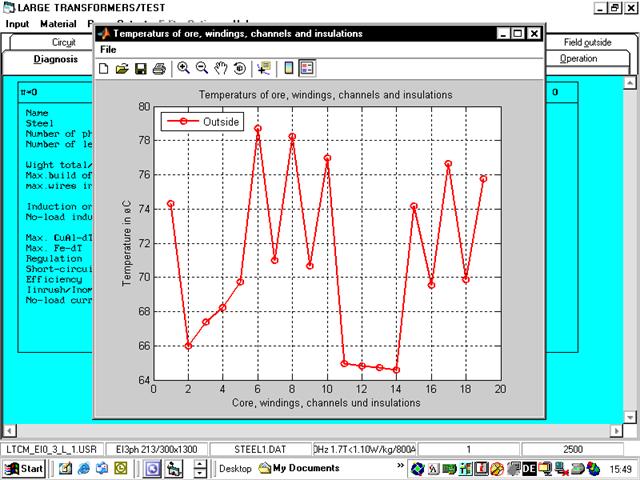Click the red i info tray icon
Viewport: 640px width, 480px height.
pyautogui.click(x=481, y=469)
